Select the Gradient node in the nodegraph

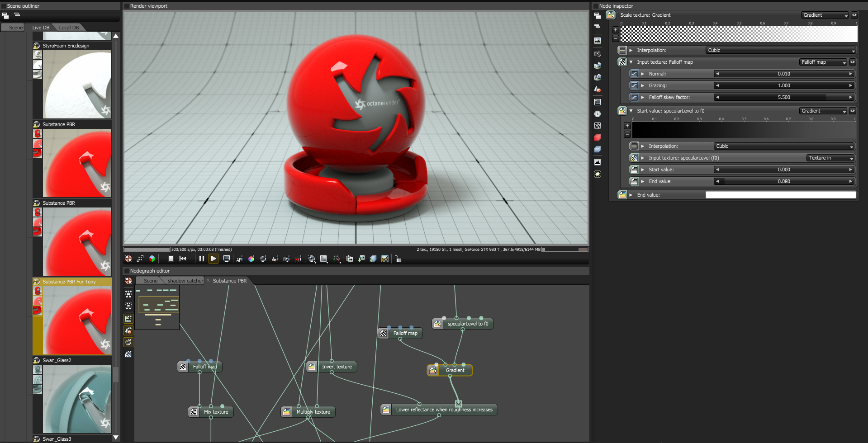[x=450, y=370]
